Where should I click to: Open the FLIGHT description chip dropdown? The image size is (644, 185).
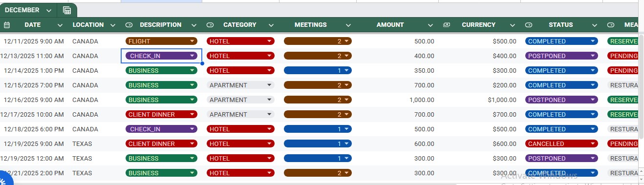click(x=193, y=41)
